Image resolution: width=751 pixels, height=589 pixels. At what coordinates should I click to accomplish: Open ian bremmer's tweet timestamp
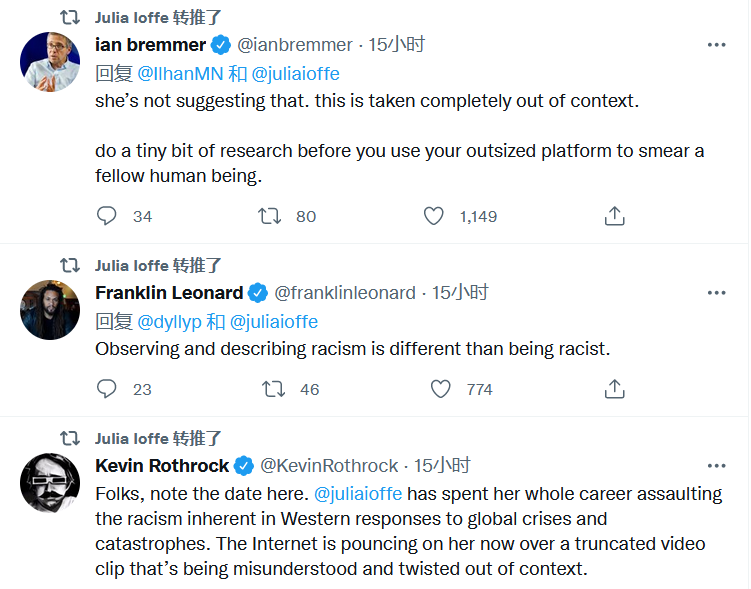397,45
